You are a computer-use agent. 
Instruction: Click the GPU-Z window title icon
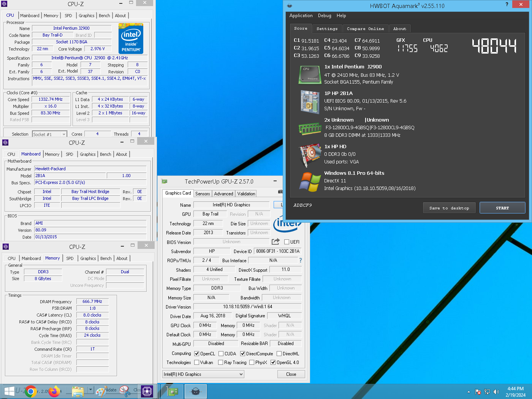[x=165, y=182]
